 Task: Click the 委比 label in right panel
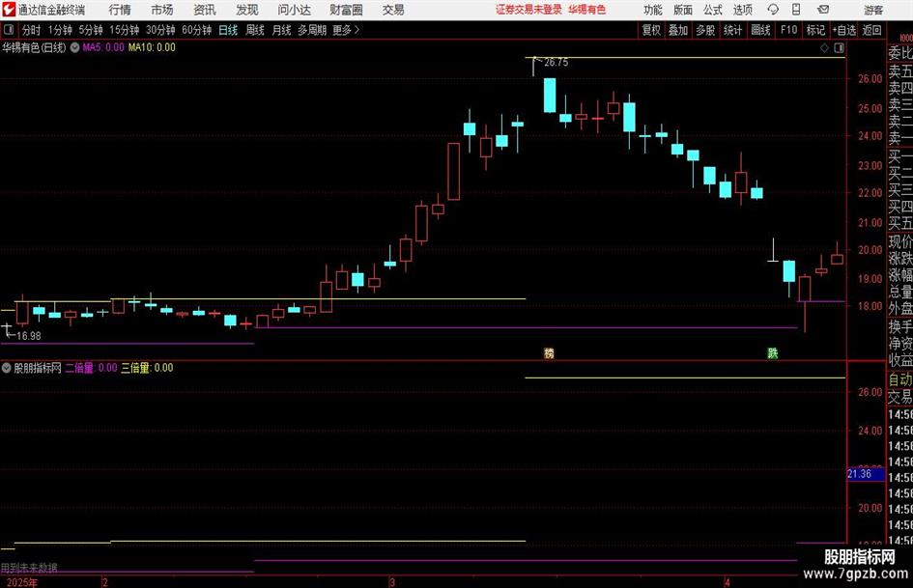click(900, 53)
